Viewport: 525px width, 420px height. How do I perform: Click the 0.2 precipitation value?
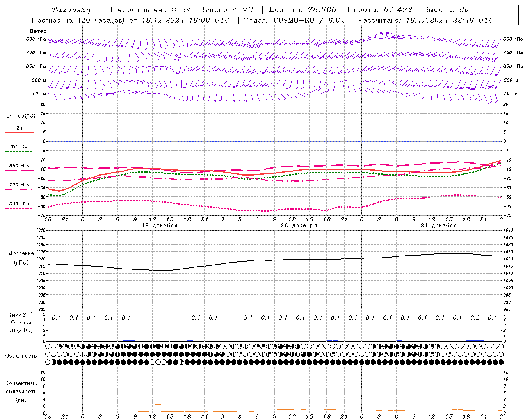click(475, 318)
